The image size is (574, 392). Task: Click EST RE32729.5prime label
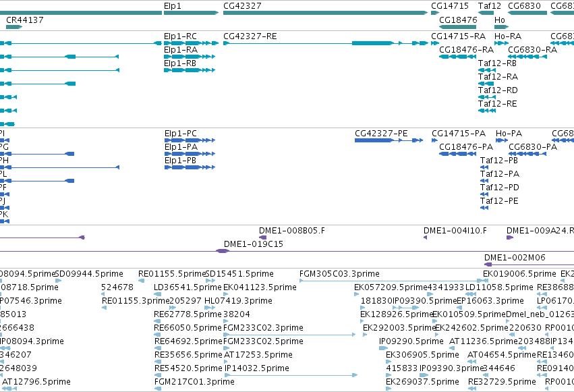click(x=502, y=382)
